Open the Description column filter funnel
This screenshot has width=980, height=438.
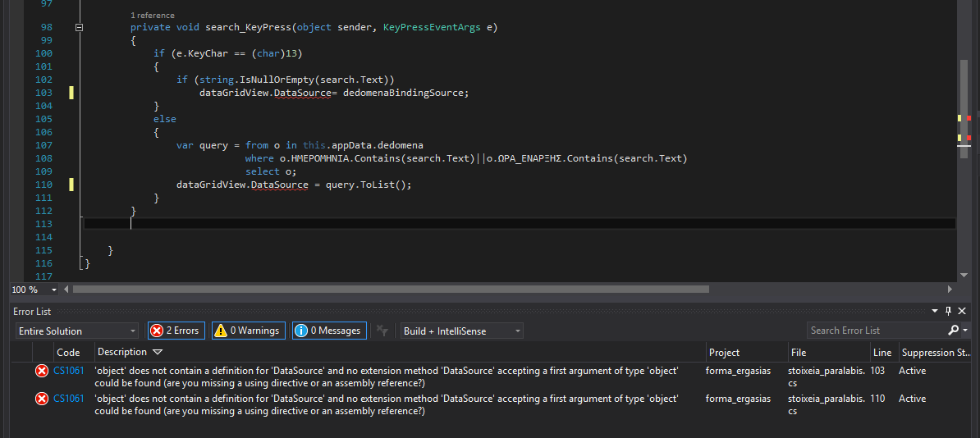(158, 353)
